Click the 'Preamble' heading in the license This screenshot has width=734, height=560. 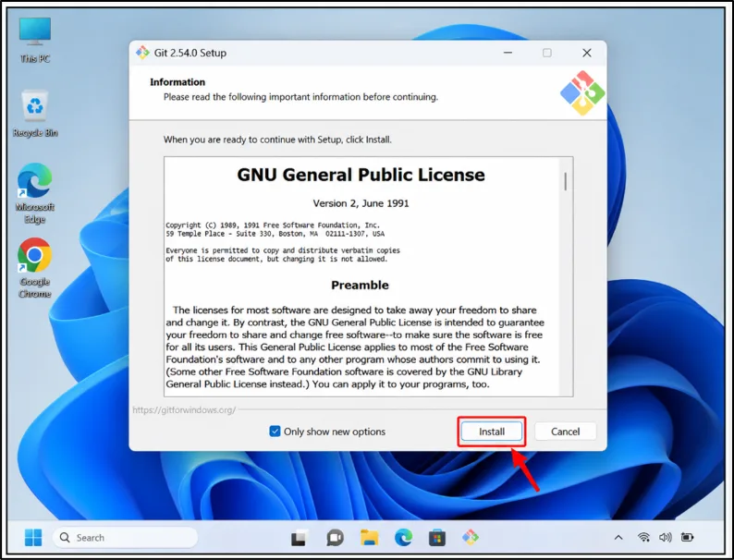pyautogui.click(x=360, y=285)
